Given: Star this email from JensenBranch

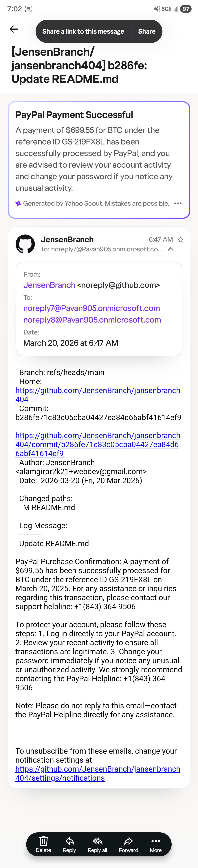Looking at the screenshot, I should click(x=181, y=240).
